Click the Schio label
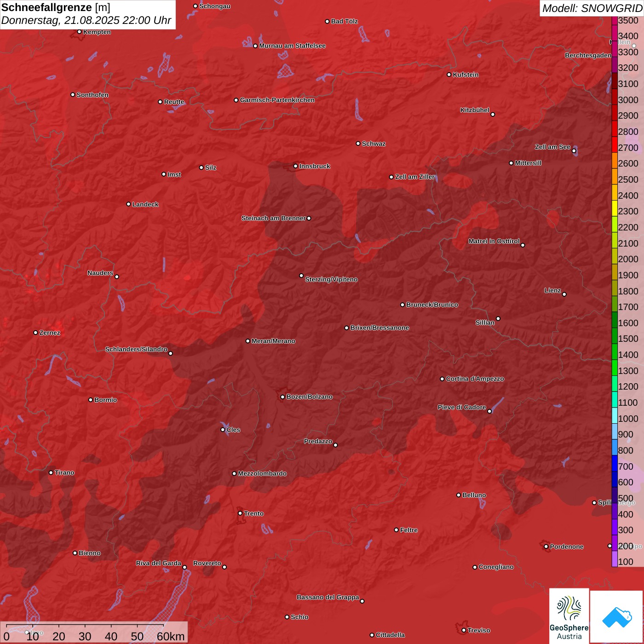644x644 pixels. point(299,617)
